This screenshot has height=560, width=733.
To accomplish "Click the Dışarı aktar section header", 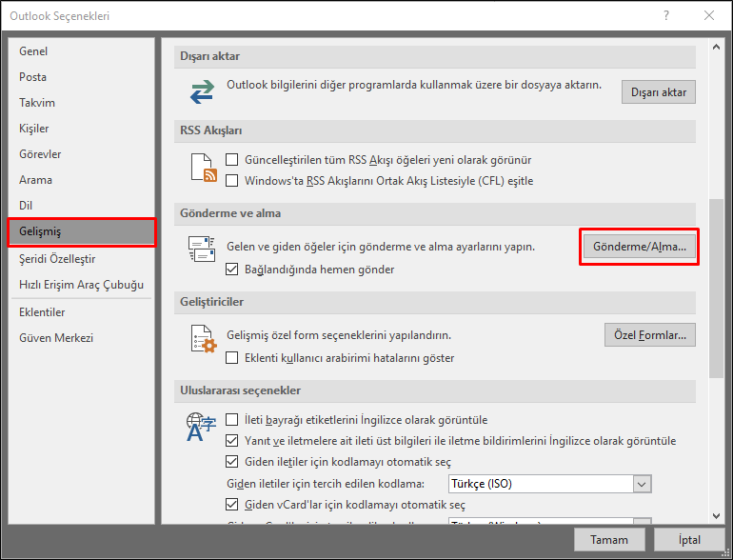I will pyautogui.click(x=435, y=56).
